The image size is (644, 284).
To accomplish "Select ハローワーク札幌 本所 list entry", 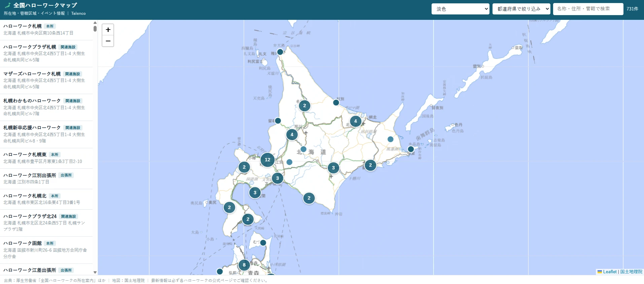I will (46, 30).
